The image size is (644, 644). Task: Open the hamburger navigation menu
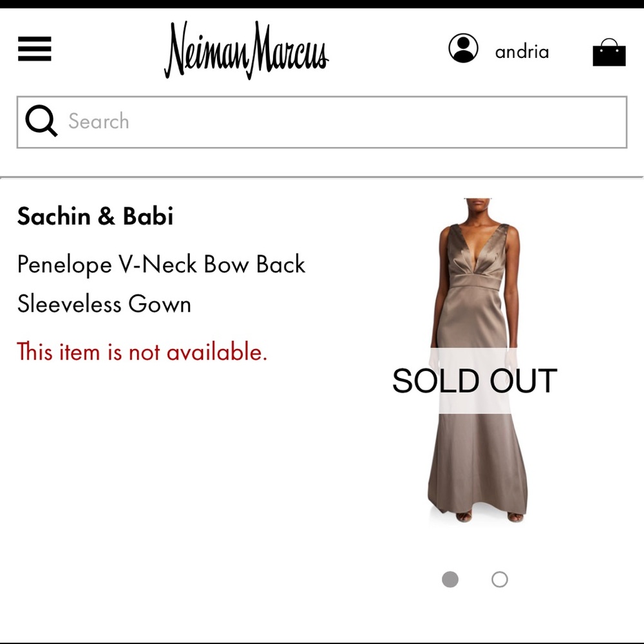[35, 48]
